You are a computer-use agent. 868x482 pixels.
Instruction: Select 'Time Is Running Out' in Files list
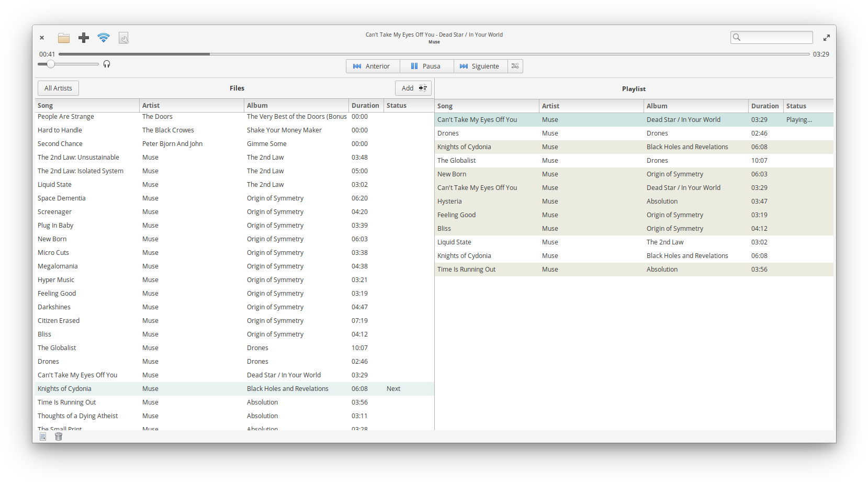[234, 402]
